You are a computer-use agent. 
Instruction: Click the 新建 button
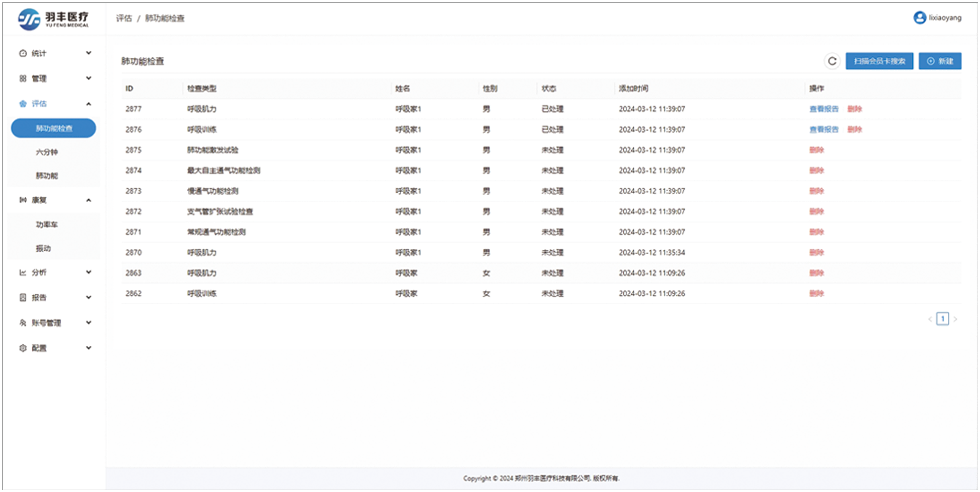[940, 61]
